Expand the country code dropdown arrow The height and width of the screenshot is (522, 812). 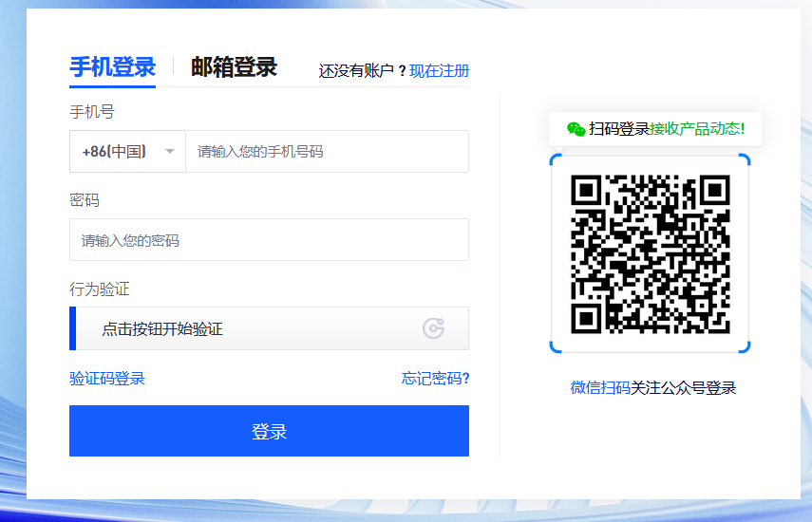pyautogui.click(x=170, y=152)
